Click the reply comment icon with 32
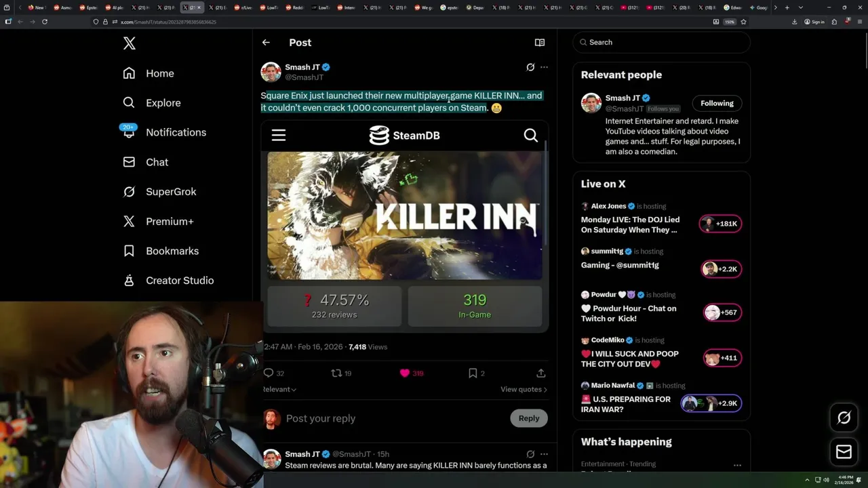The image size is (868, 488). point(273,373)
